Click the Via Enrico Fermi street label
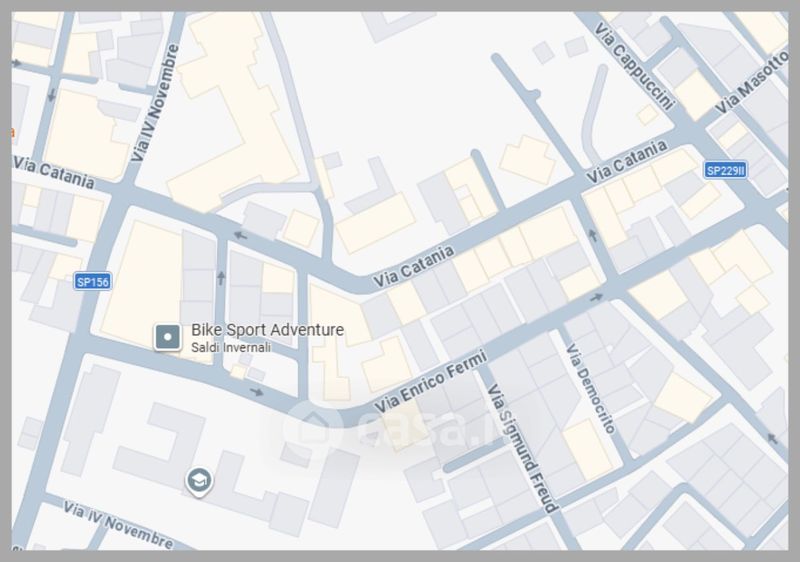This screenshot has height=562, width=800. [430, 382]
